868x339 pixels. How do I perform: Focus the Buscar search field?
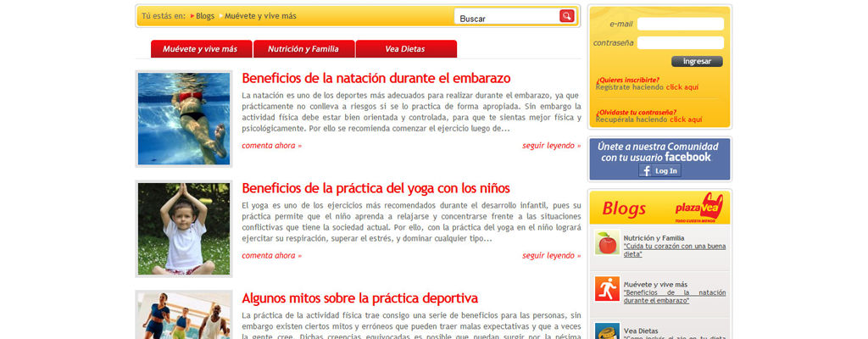click(506, 17)
